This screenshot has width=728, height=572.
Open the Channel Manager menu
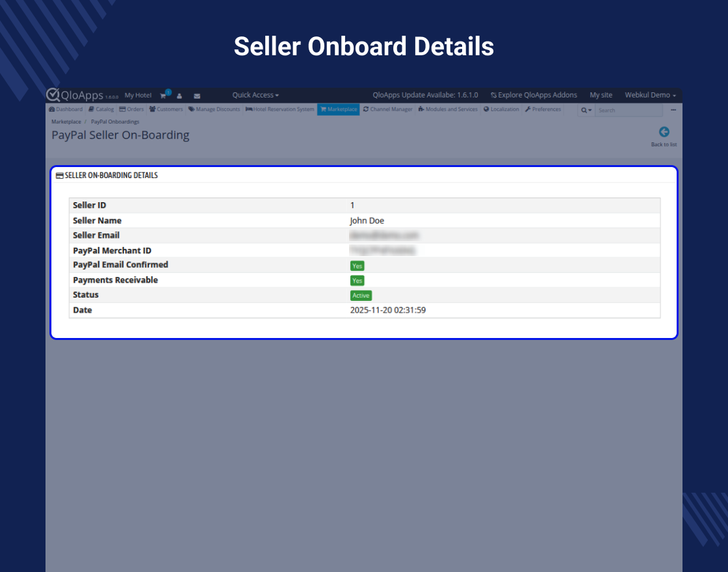pos(387,109)
